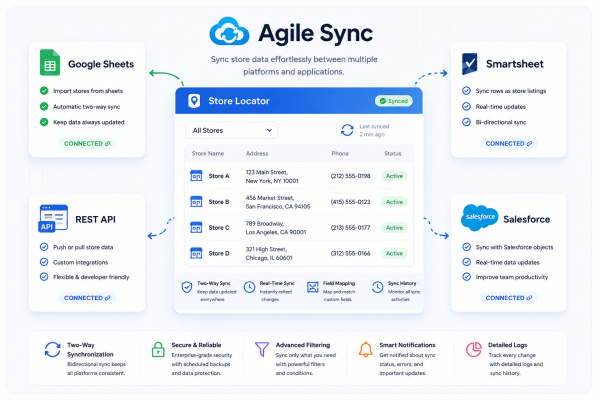600x400 pixels.
Task: Click the Advanced Filtering funnel icon
Action: [x=262, y=349]
